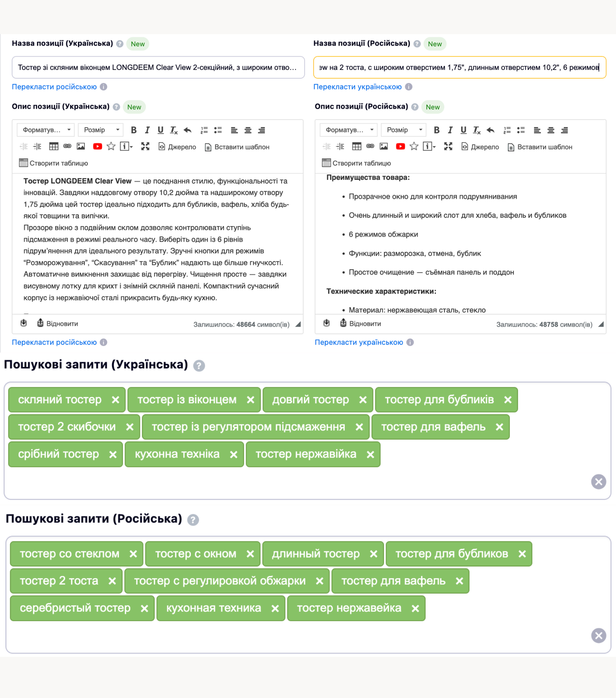The width and height of the screenshot is (616, 698).
Task: Insert image in Ukrainian description editor
Action: (81, 147)
